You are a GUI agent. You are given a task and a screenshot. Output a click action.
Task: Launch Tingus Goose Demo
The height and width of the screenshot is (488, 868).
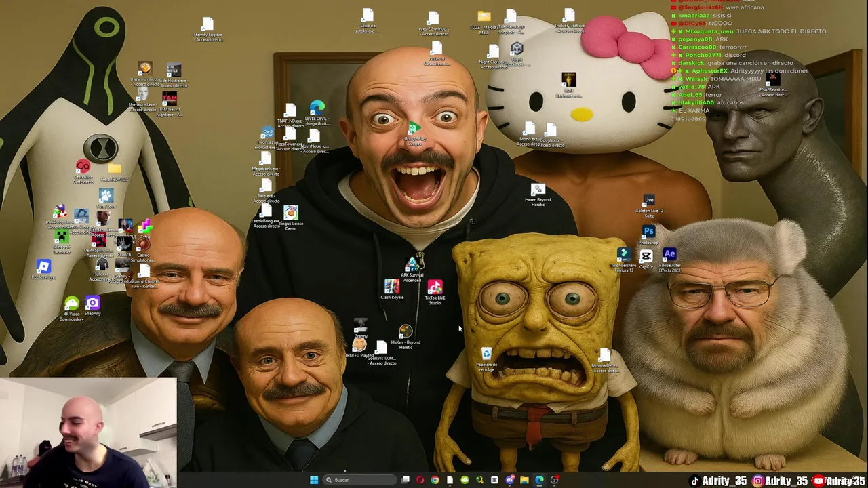pyautogui.click(x=291, y=212)
